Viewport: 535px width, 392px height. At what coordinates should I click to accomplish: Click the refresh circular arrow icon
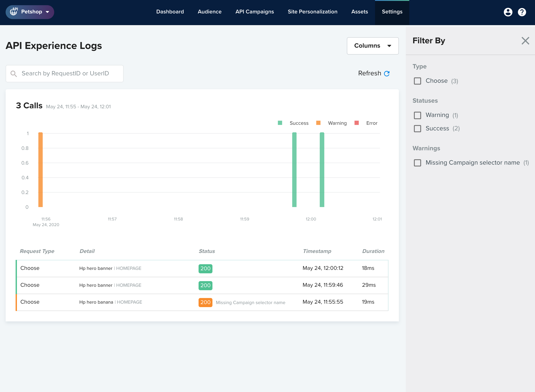[387, 74]
